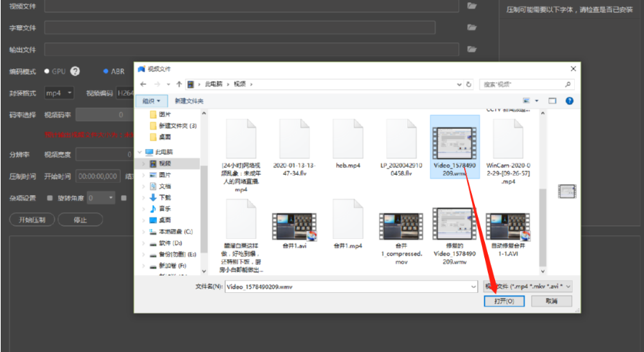The image size is (644, 352).
Task: Click the file list vertical scrollbar
Action: pyautogui.click(x=543, y=227)
